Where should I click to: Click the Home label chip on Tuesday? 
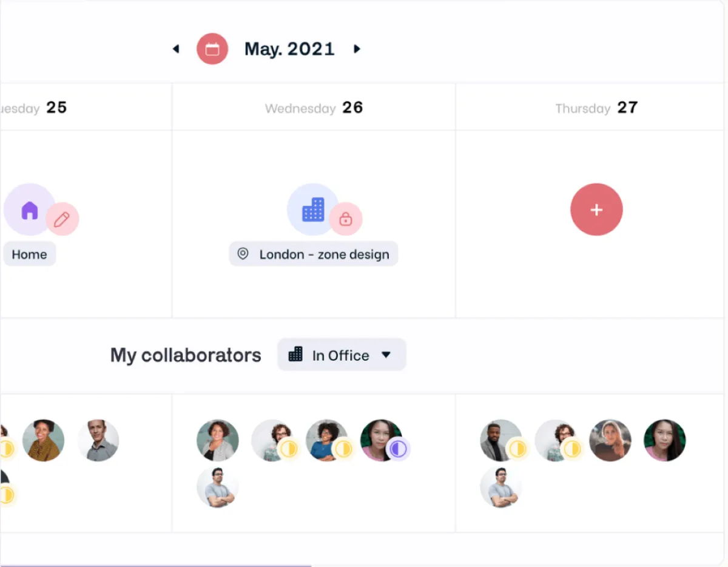click(x=30, y=254)
